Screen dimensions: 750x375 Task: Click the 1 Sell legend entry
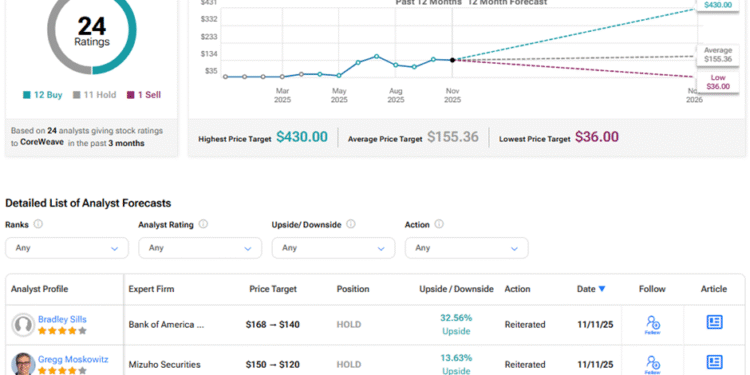coord(144,95)
